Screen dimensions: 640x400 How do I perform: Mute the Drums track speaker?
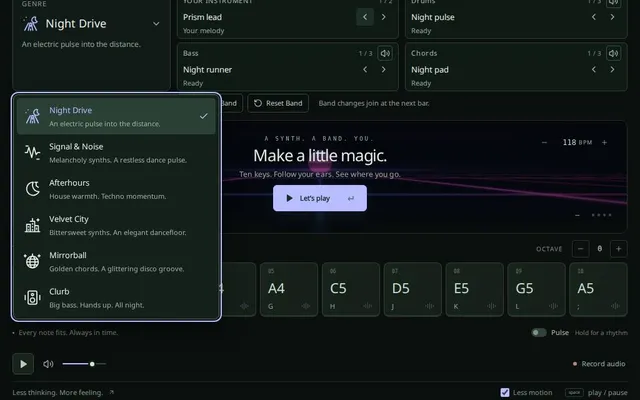coord(613,2)
